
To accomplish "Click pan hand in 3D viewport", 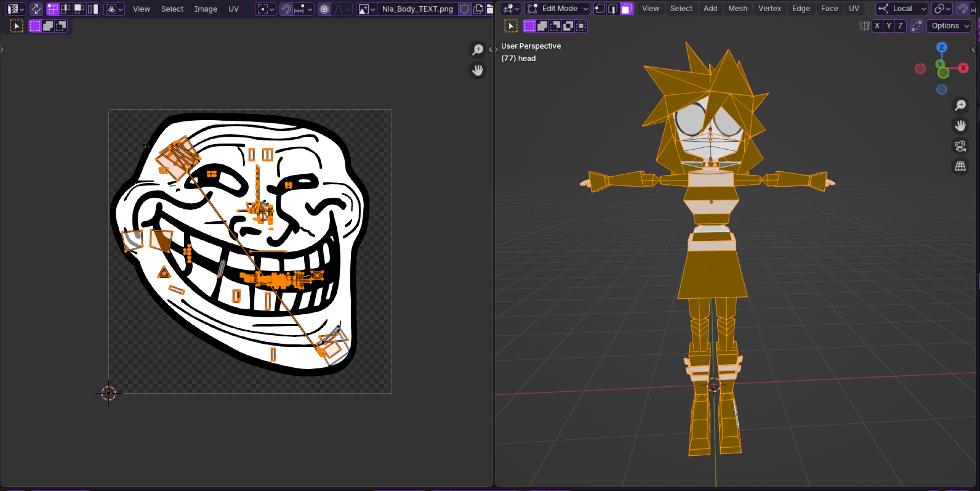I will point(960,126).
